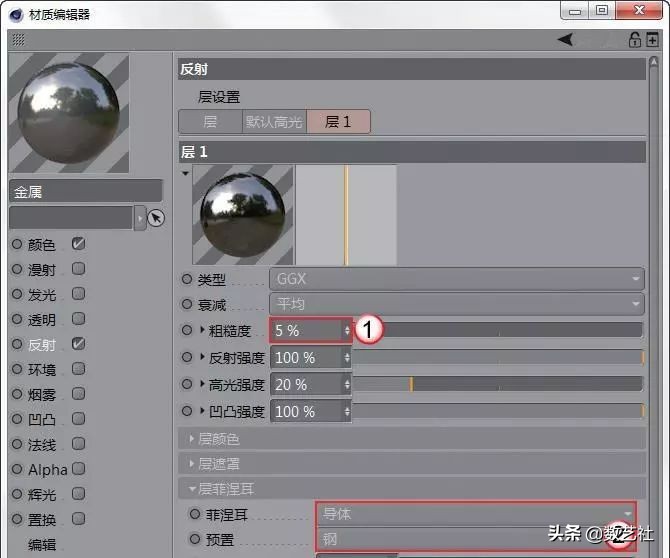Open the 预置 钢 dropdown
670x558 pixels.
click(x=476, y=539)
